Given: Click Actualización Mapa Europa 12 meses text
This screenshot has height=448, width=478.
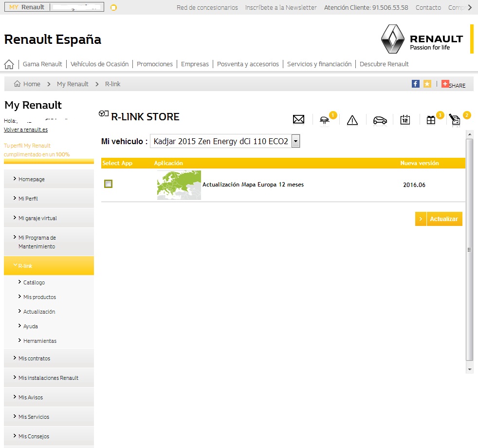Looking at the screenshot, I should 253,185.
